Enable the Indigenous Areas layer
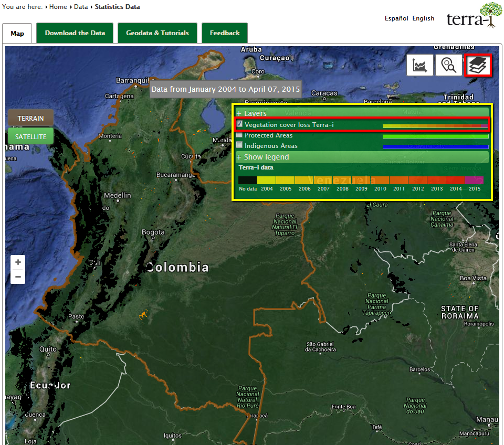This screenshot has width=504, height=445. [239, 145]
